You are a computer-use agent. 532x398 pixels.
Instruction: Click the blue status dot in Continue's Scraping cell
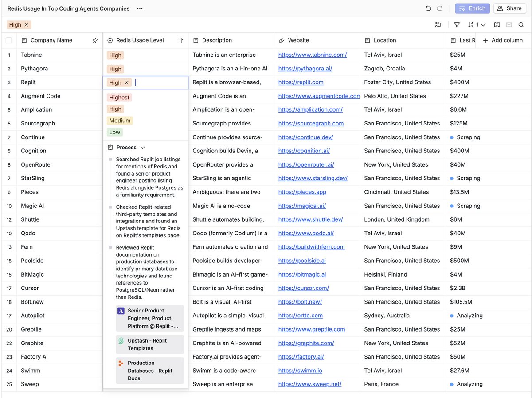click(x=452, y=137)
